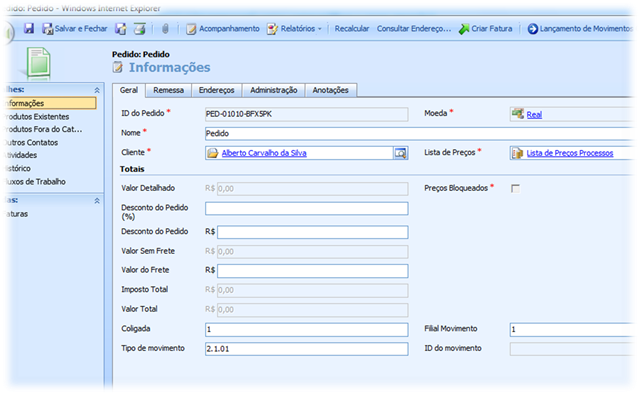Collapse the Detalhes section chevron
This screenshot has height=395, width=640.
point(97,90)
